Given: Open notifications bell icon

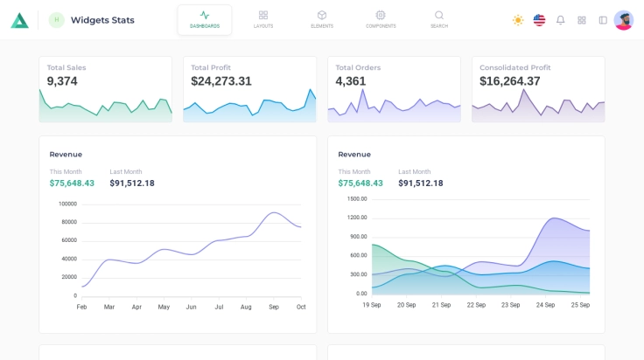Looking at the screenshot, I should [x=560, y=20].
